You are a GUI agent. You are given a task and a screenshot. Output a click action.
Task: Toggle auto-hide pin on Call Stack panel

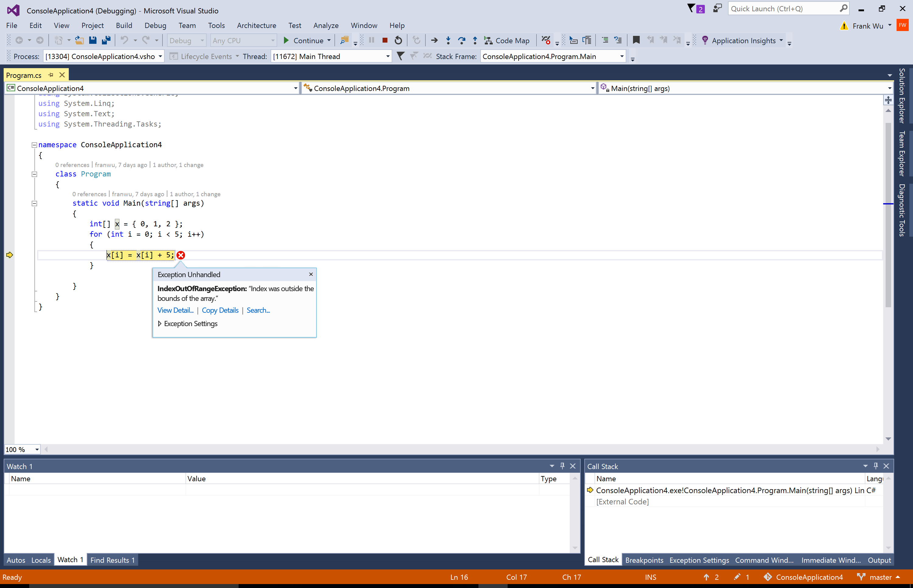tap(876, 466)
